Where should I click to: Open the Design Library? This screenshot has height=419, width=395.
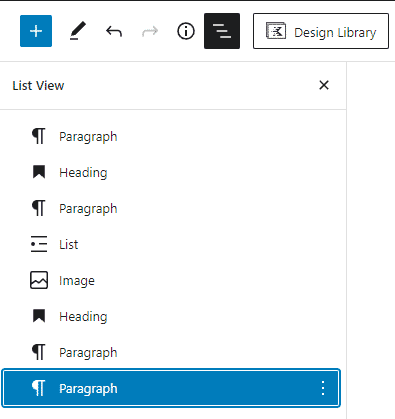pyautogui.click(x=321, y=31)
